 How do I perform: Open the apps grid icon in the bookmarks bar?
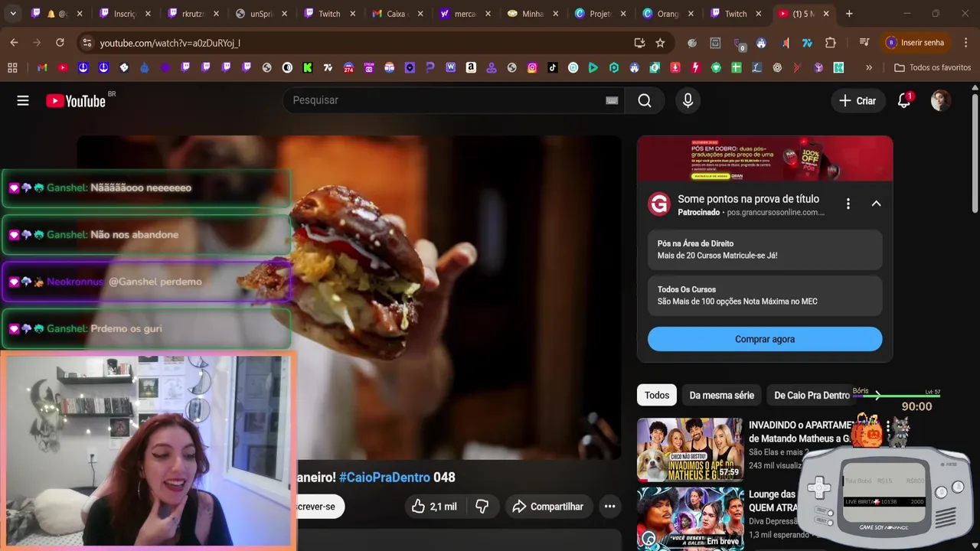pos(12,67)
